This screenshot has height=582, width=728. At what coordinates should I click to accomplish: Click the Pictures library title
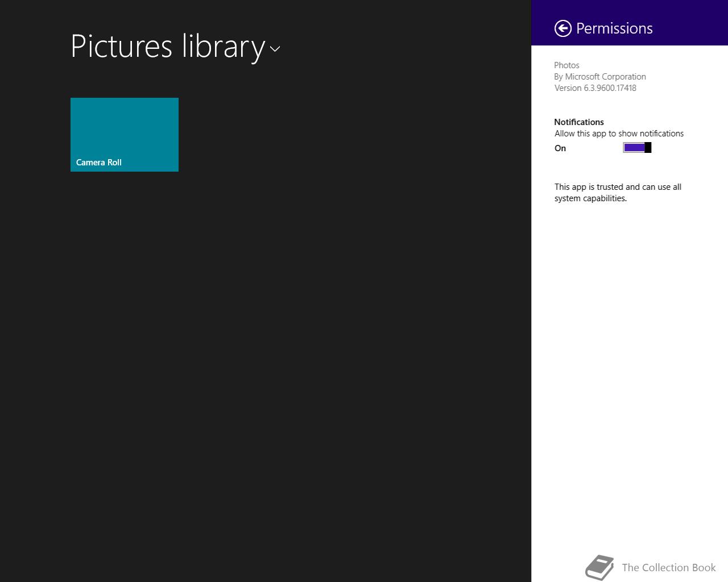168,46
